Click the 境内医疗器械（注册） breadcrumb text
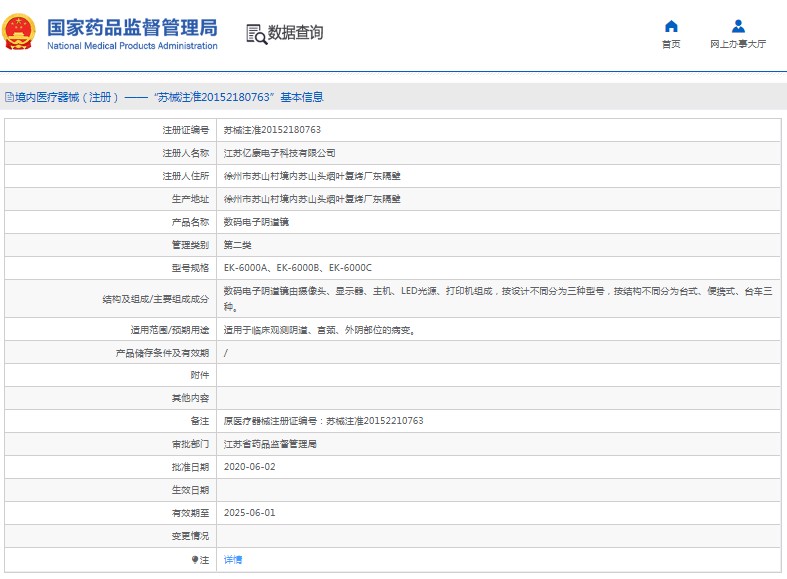Viewport: 787px width, 579px height. (x=67, y=98)
